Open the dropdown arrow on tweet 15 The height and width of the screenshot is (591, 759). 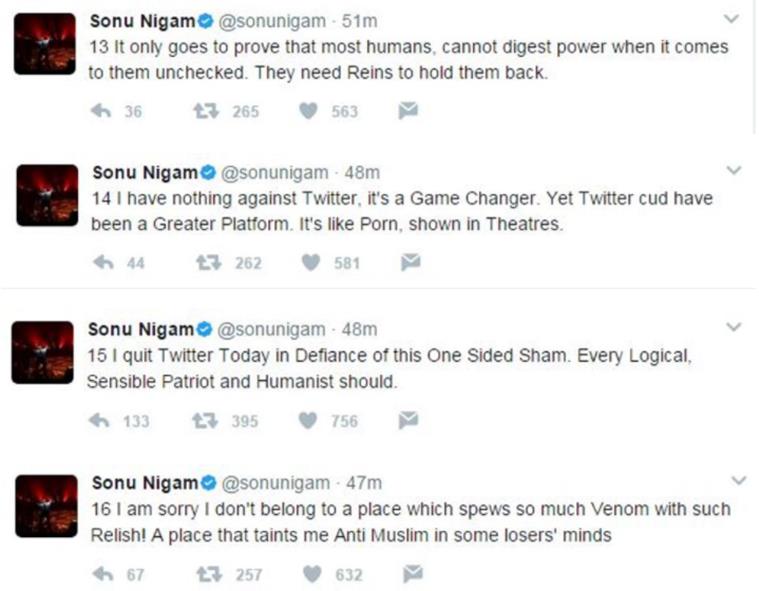tap(732, 327)
